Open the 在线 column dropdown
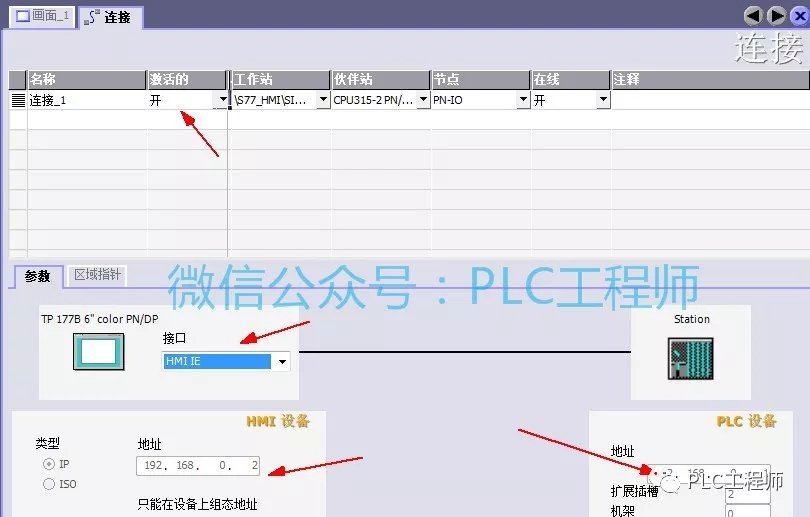 click(603, 100)
